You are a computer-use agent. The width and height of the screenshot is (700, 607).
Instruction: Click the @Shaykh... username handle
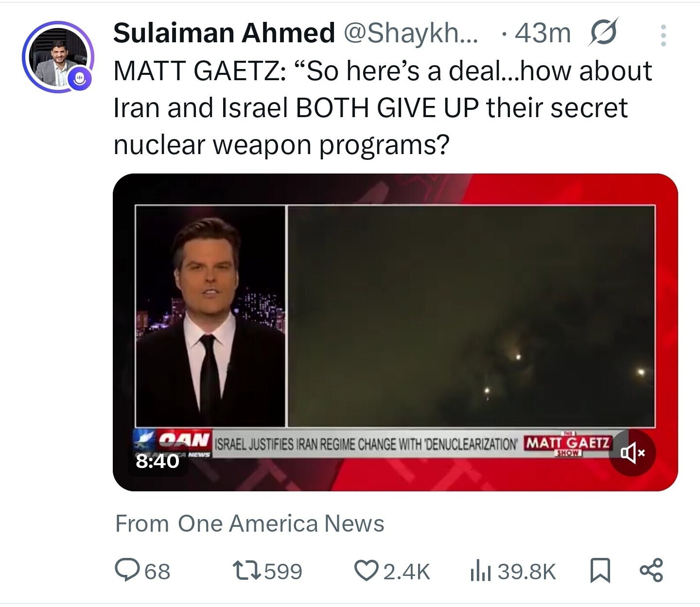(x=411, y=33)
